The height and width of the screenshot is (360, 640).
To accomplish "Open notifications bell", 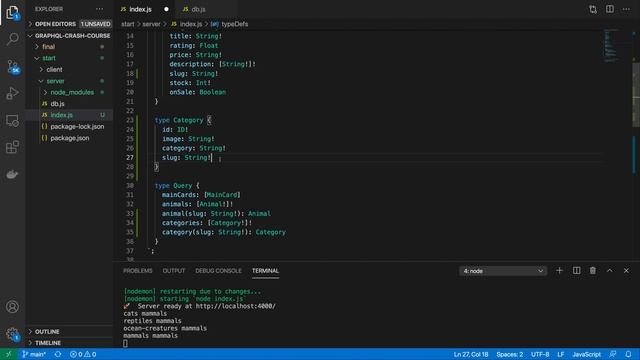I will point(629,354).
